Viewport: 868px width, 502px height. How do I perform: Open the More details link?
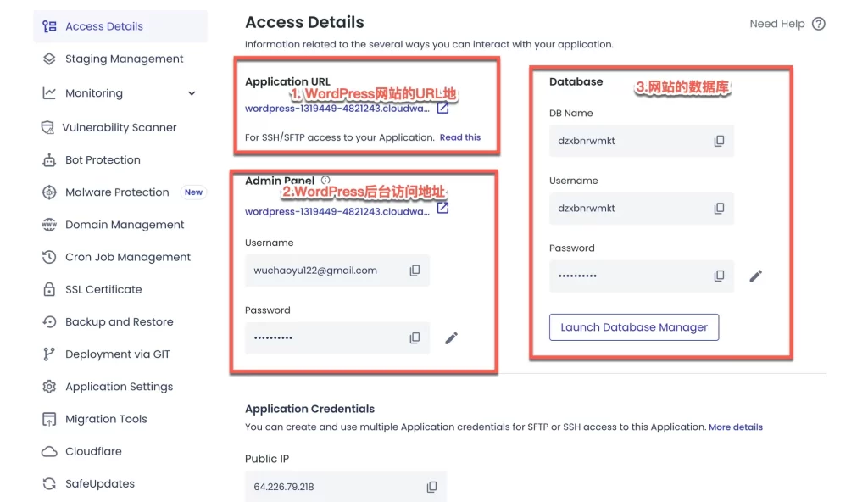736,427
